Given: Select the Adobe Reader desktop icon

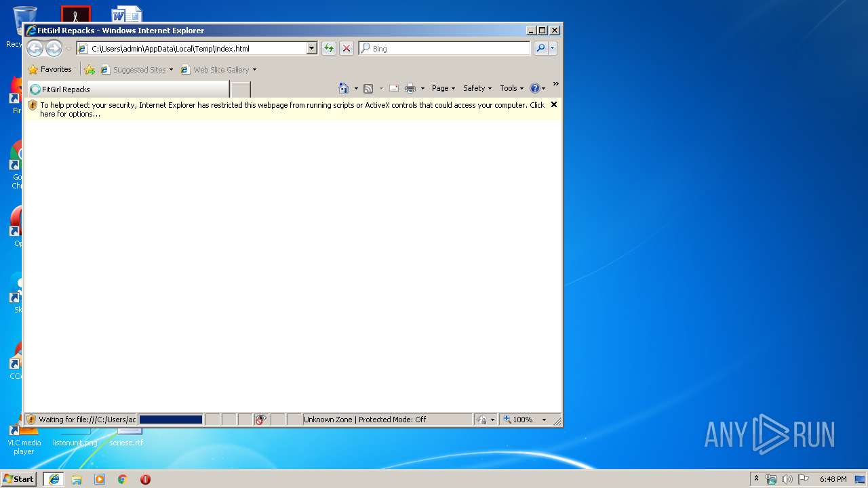Looking at the screenshot, I should point(75,14).
